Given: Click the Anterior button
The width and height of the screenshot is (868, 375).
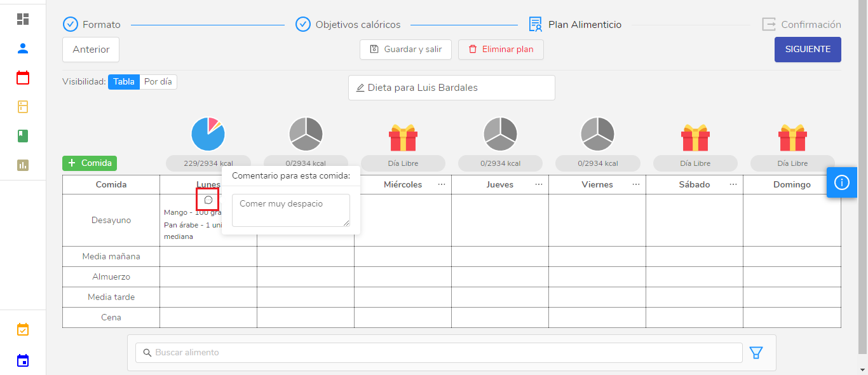Looking at the screenshot, I should pos(91,50).
